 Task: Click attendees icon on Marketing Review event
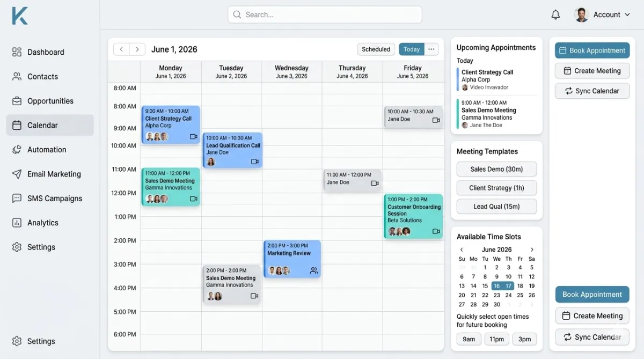(x=314, y=271)
